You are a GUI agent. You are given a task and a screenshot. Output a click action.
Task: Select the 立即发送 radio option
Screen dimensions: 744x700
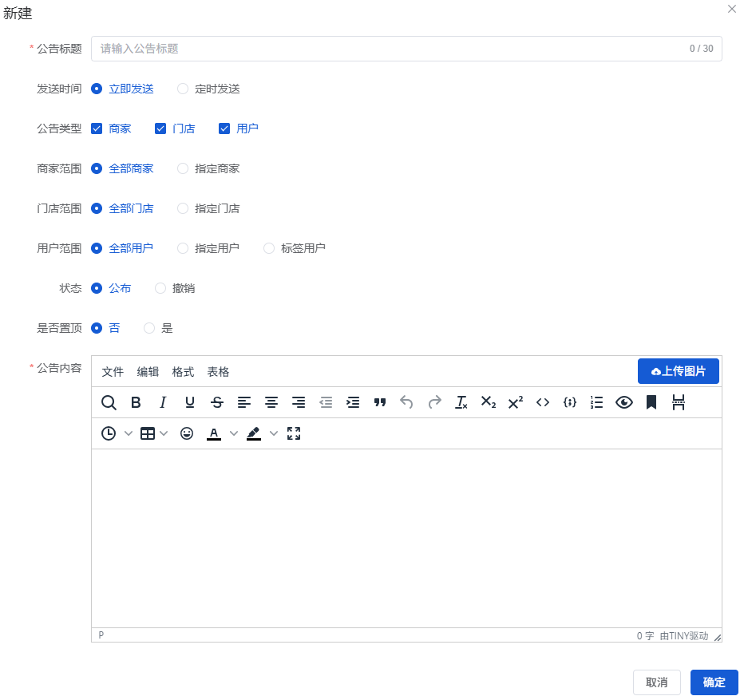click(122, 89)
